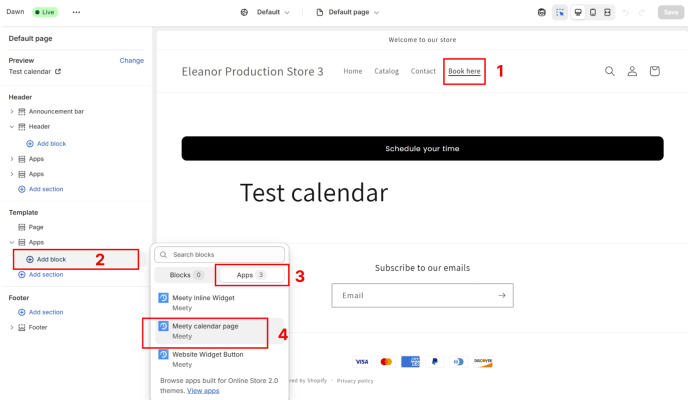Collapse the Header section chevron

pyautogui.click(x=12, y=127)
